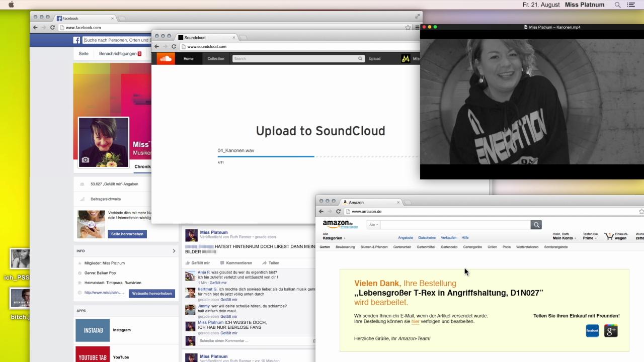Click Beitragsreichweite entry
The width and height of the screenshot is (644, 362).
click(106, 199)
